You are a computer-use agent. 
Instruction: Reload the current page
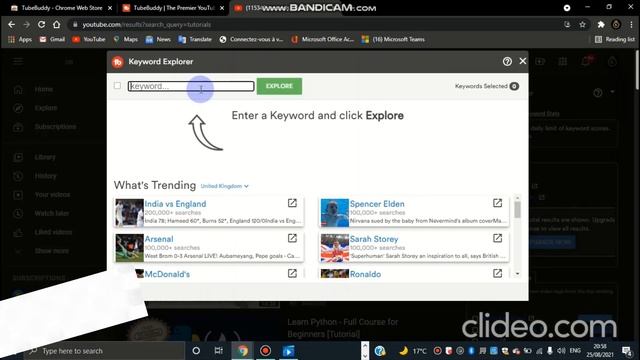41,24
